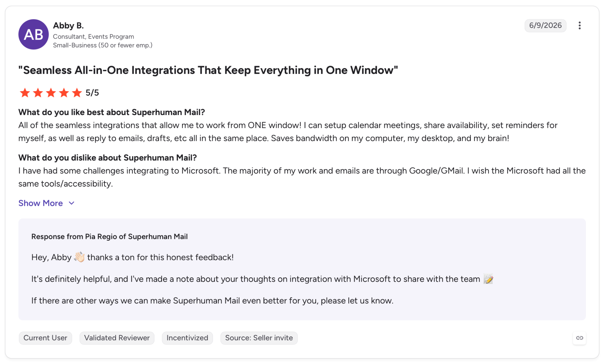This screenshot has height=364, width=603.
Task: Click the first rating star
Action: 25,93
